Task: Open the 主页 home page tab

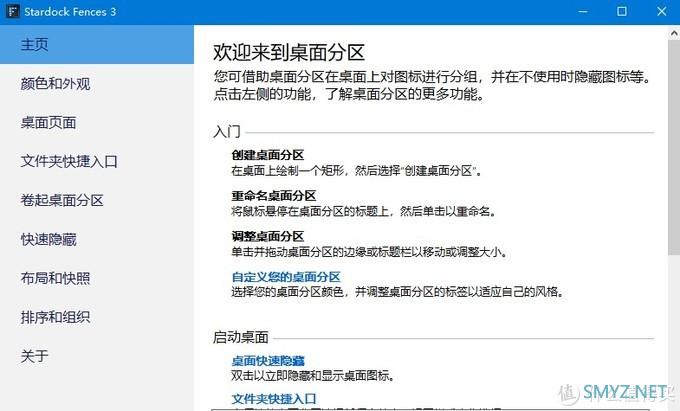Action: coord(97,44)
